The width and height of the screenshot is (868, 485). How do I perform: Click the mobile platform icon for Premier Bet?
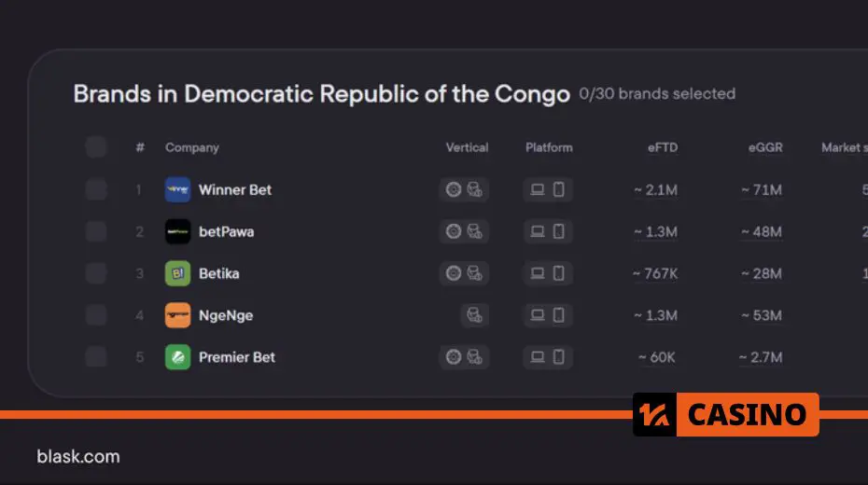point(558,357)
